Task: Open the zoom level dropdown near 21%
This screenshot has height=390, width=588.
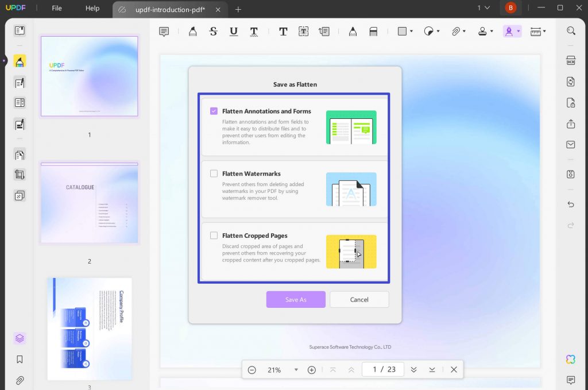Action: pyautogui.click(x=296, y=369)
